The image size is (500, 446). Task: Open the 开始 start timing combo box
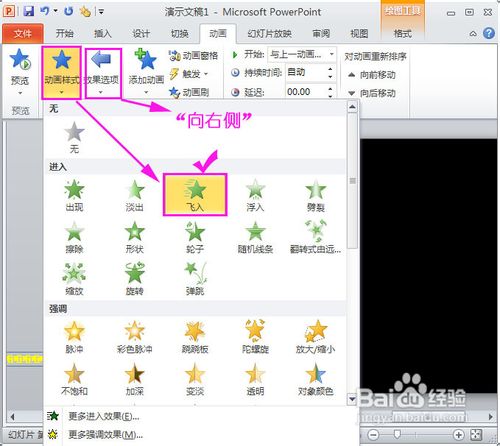tap(301, 54)
